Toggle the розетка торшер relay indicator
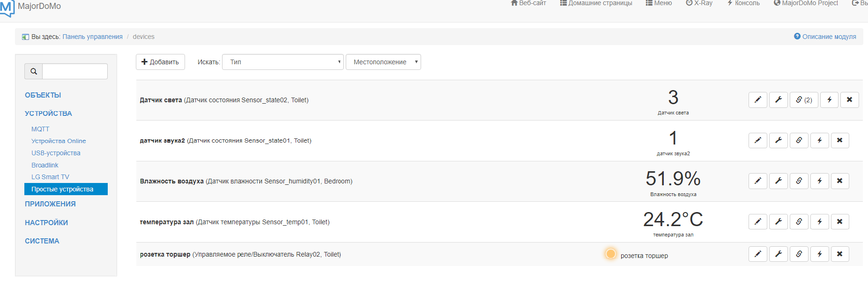868x304 pixels. 610,254
